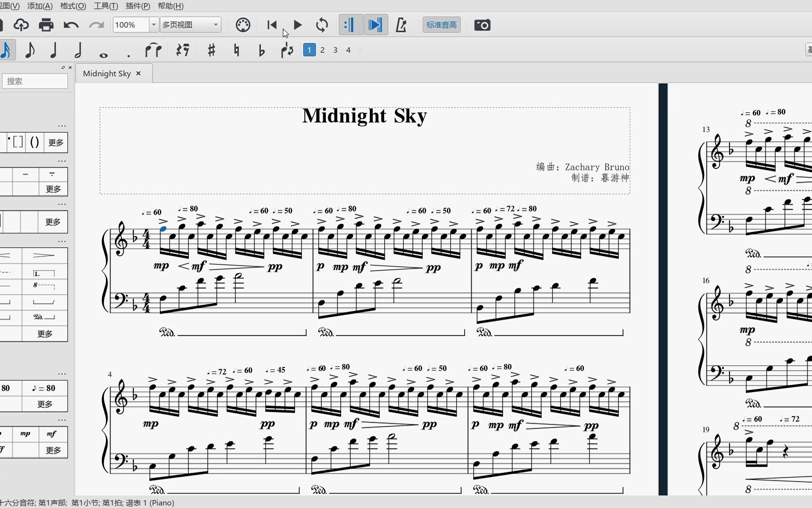The image size is (812, 508).
Task: Select the sixteenth note duration
Action: coord(6,50)
